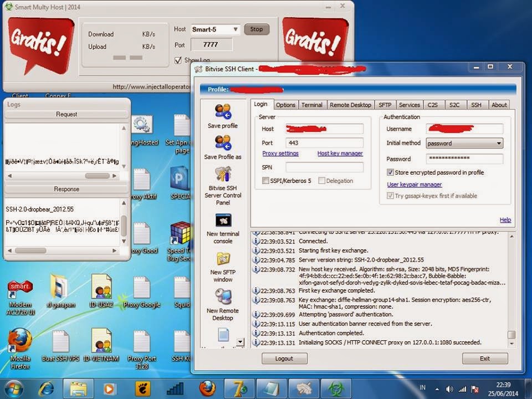The image size is (532, 399).
Task: Open Proxy Port 3128 desktop file
Action: [141, 350]
